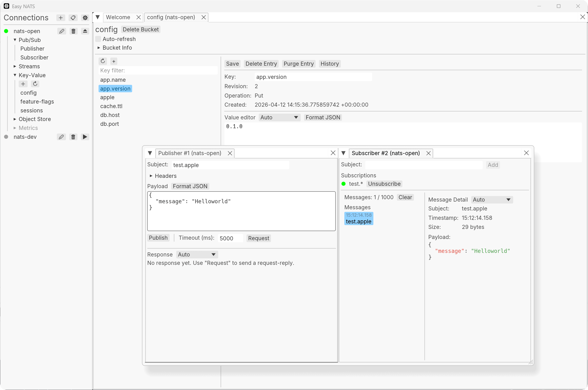Click the Publish button
This screenshot has width=588, height=390.
point(158,238)
